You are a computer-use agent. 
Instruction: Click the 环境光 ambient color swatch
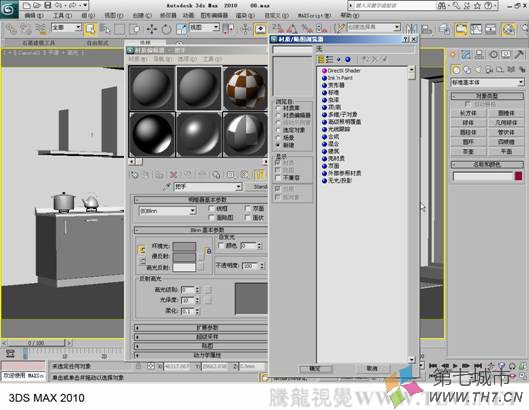(x=184, y=246)
